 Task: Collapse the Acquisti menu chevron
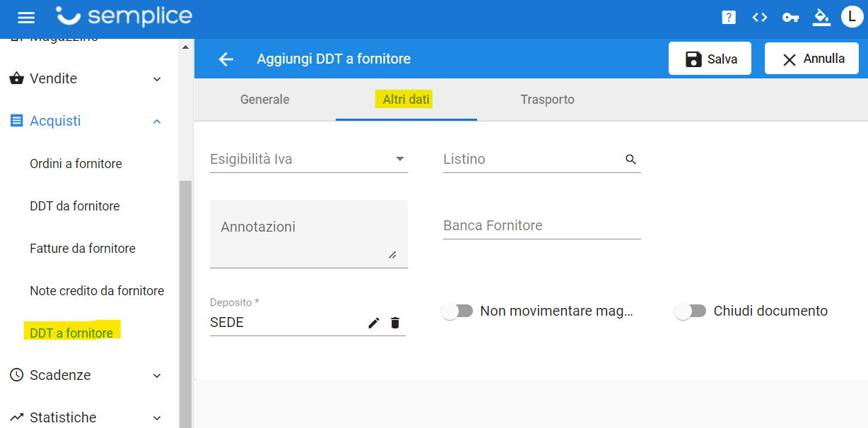point(157,121)
